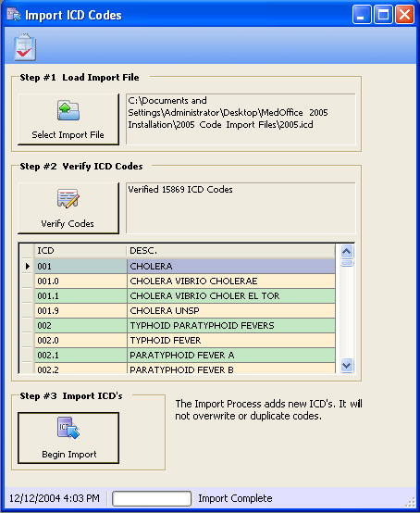Click the ICD column header
Image resolution: width=420 pixels, height=513 pixels.
click(80, 251)
